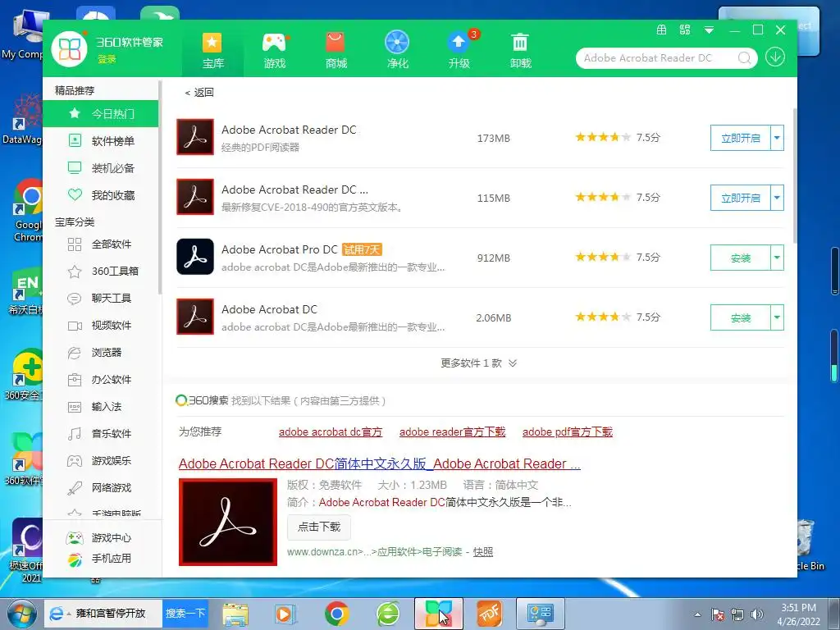Select 今日热门 in sidebar
The height and width of the screenshot is (630, 840).
pyautogui.click(x=101, y=113)
